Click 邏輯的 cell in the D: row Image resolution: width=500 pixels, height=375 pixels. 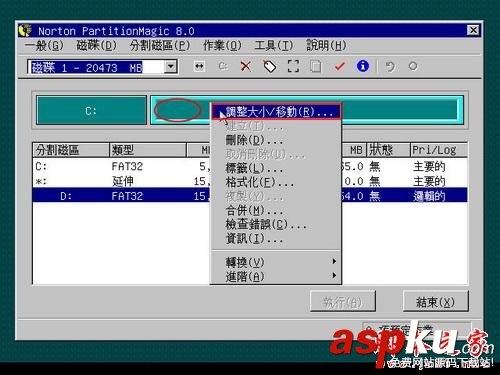point(429,196)
